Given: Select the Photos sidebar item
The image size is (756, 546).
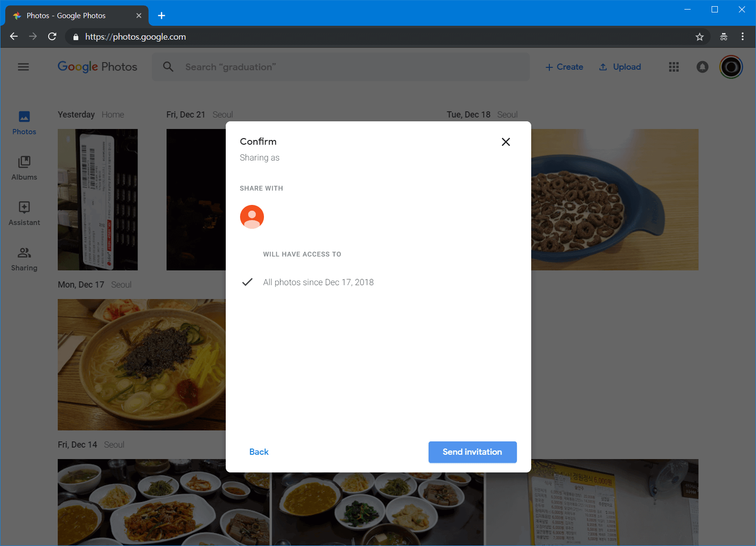Looking at the screenshot, I should (24, 123).
